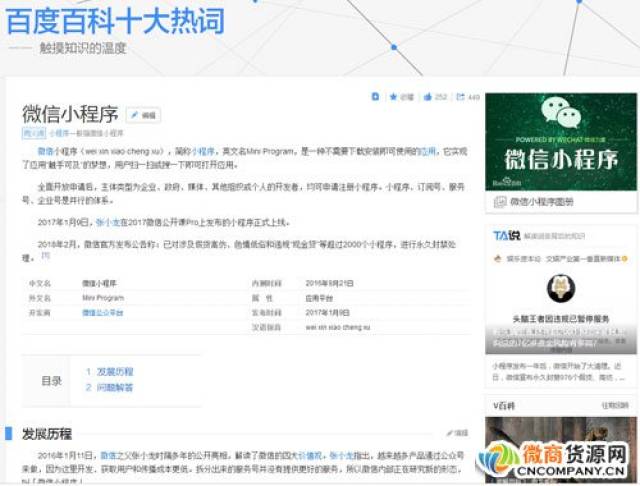Click the album icon beside 微信小程序图册
Image resolution: width=640 pixels, height=486 pixels.
[500, 202]
